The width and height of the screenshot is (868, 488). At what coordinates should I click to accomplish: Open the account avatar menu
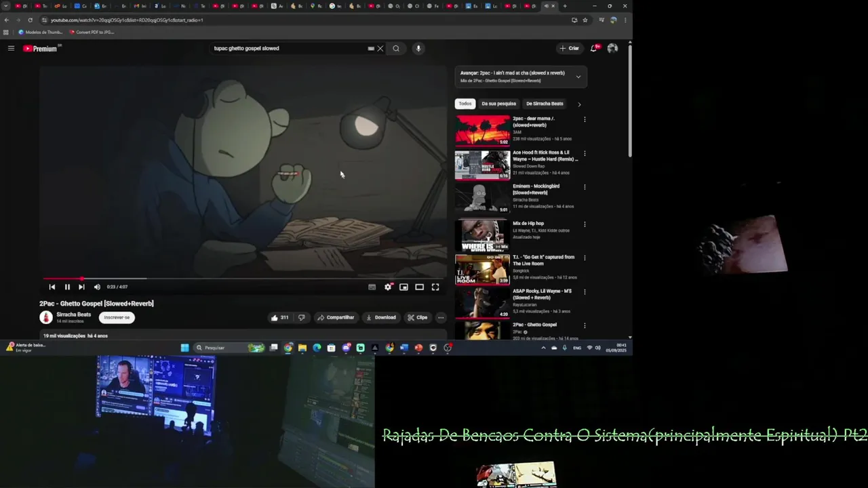pyautogui.click(x=612, y=48)
